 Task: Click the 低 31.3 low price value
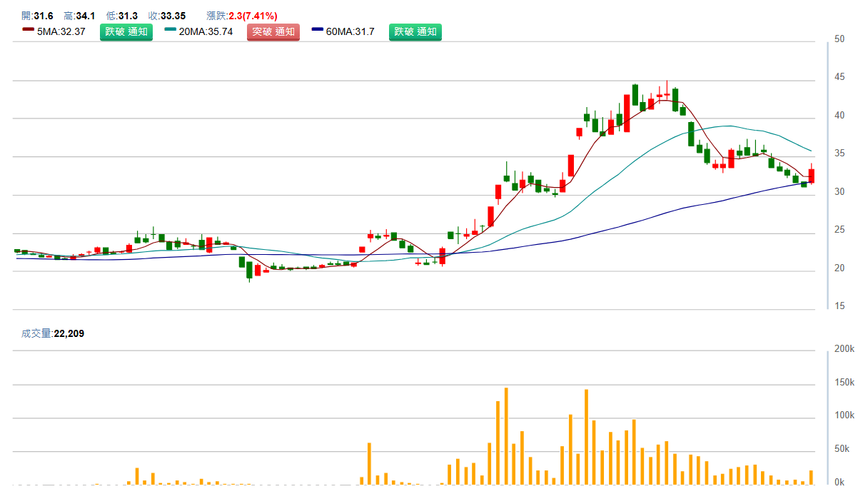tap(122, 16)
